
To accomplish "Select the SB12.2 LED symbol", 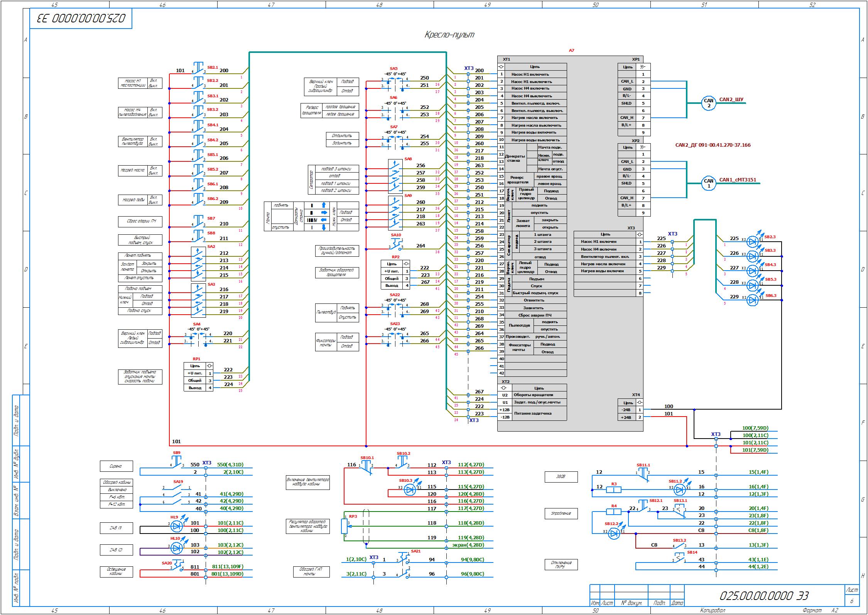I will tap(614, 534).
